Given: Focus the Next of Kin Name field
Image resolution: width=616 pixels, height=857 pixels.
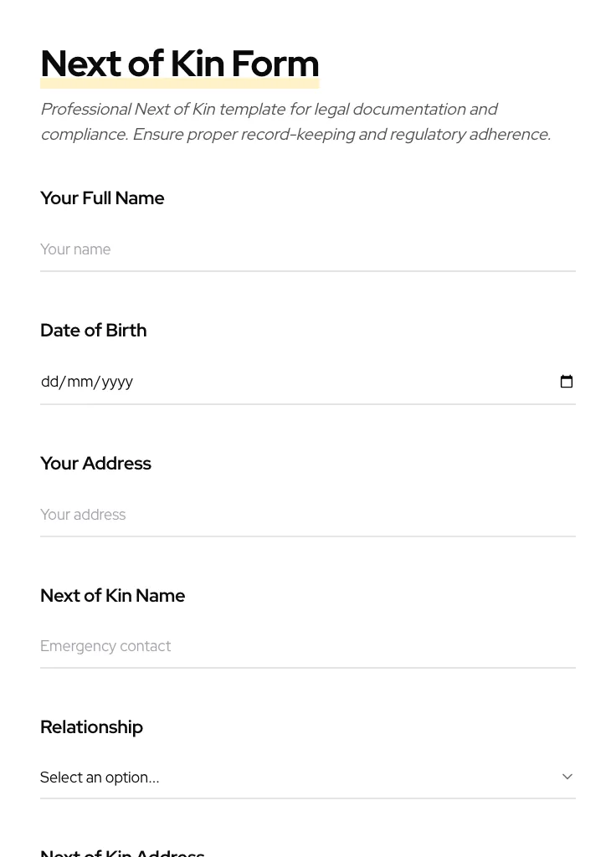Looking at the screenshot, I should click(307, 646).
